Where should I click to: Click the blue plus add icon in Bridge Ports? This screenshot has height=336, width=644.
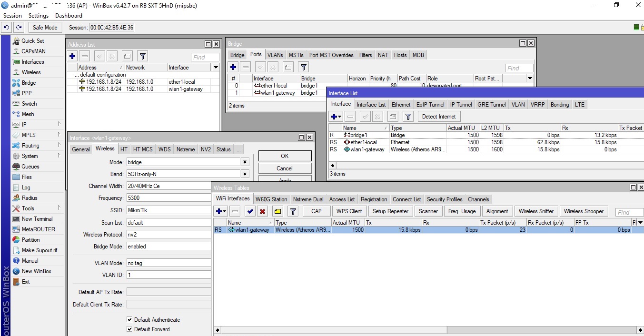click(233, 67)
